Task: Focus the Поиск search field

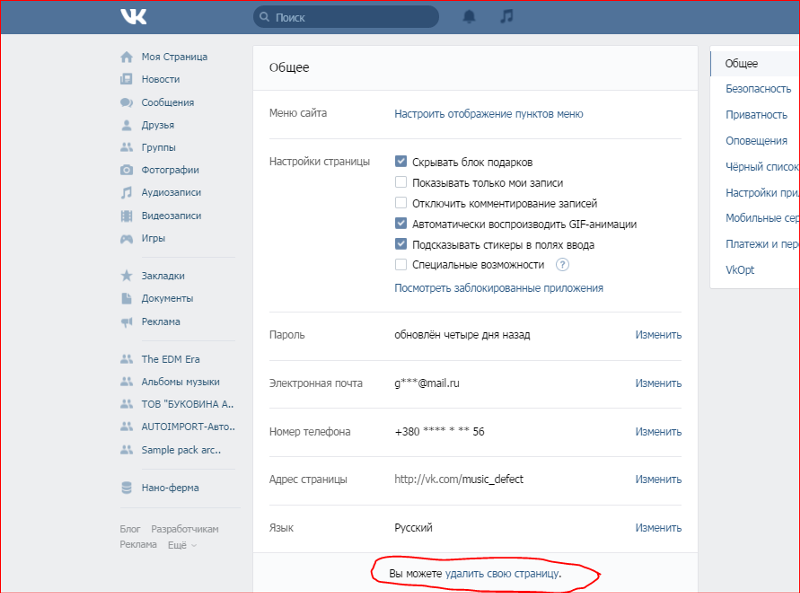Action: coord(350,17)
